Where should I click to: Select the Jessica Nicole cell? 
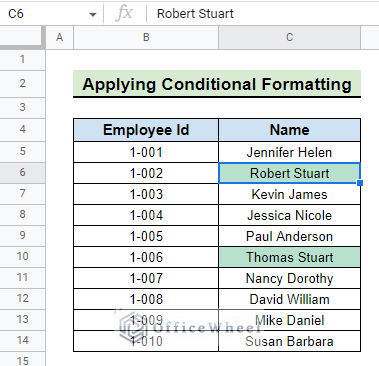[289, 215]
